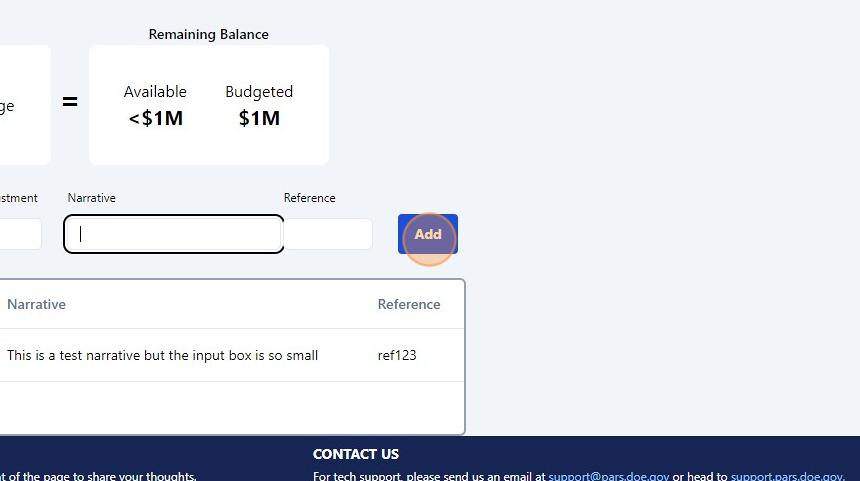The image size is (860, 481).
Task: Select the ref123 reference cell
Action: tap(397, 355)
